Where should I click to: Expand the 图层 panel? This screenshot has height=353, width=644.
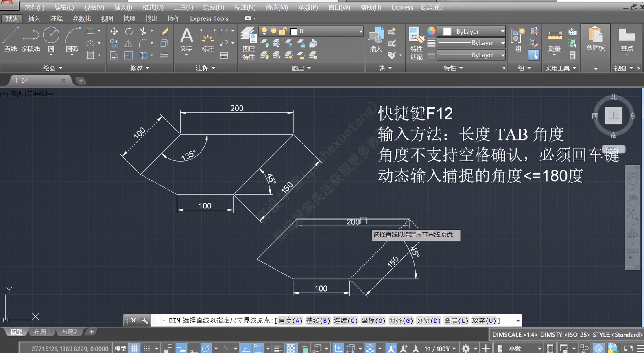(x=301, y=68)
